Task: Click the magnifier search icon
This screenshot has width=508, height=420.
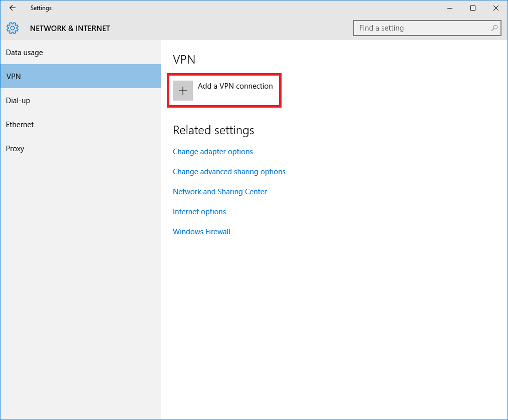Action: 494,28
